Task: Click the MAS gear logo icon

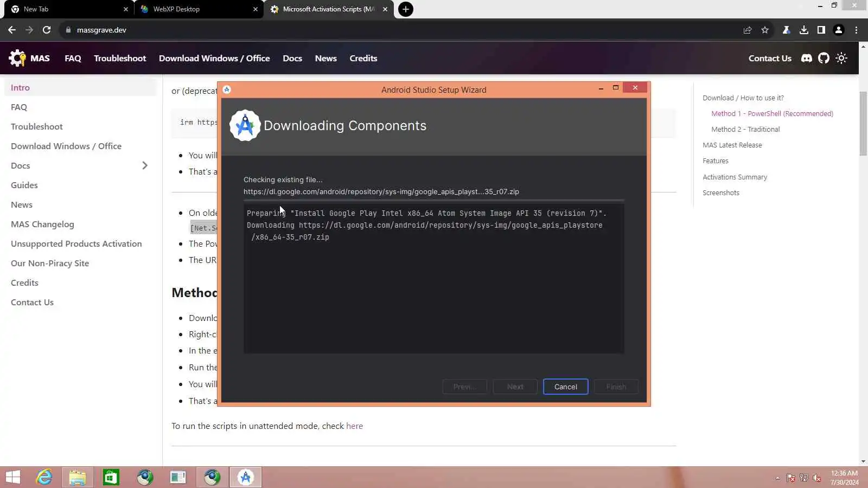Action: (17, 58)
